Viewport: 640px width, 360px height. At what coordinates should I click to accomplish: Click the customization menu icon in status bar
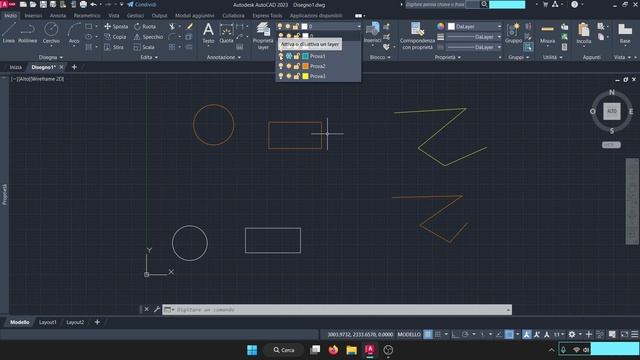coord(634,334)
